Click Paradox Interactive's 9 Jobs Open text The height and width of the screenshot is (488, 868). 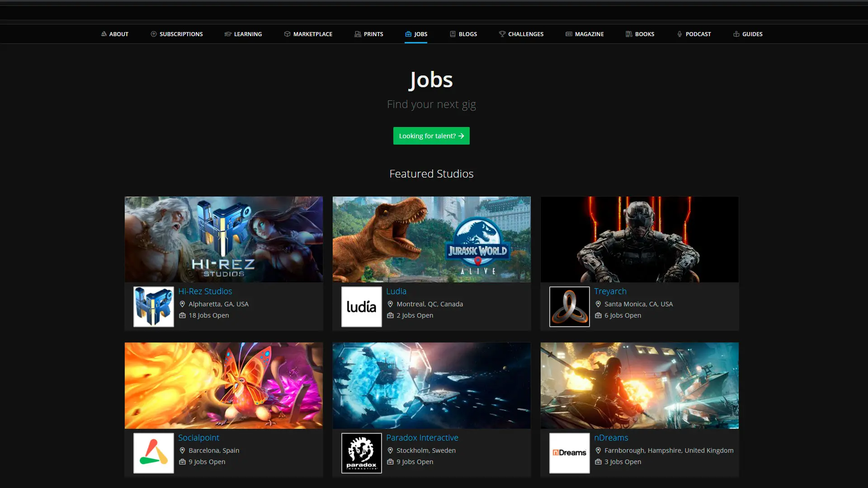(x=415, y=462)
